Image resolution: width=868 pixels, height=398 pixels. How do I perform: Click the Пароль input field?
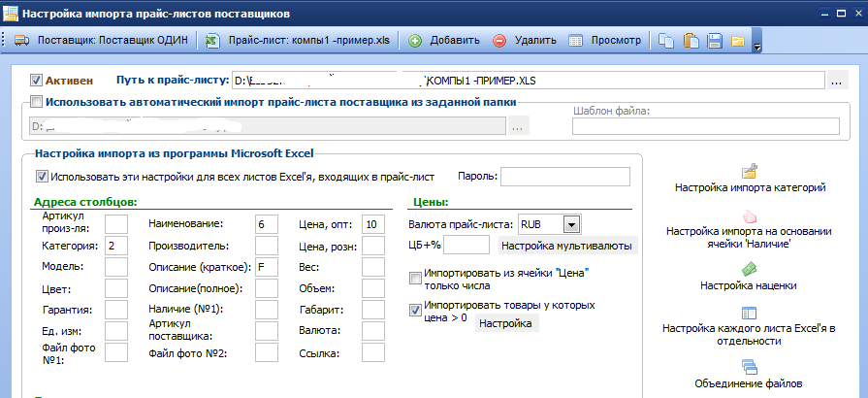[x=565, y=177]
